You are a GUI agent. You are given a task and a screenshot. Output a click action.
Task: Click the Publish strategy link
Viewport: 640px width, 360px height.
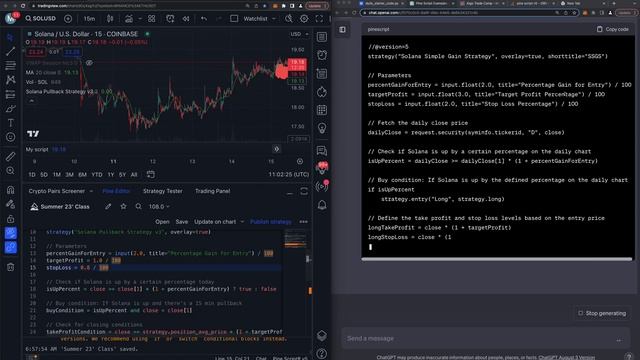click(271, 222)
